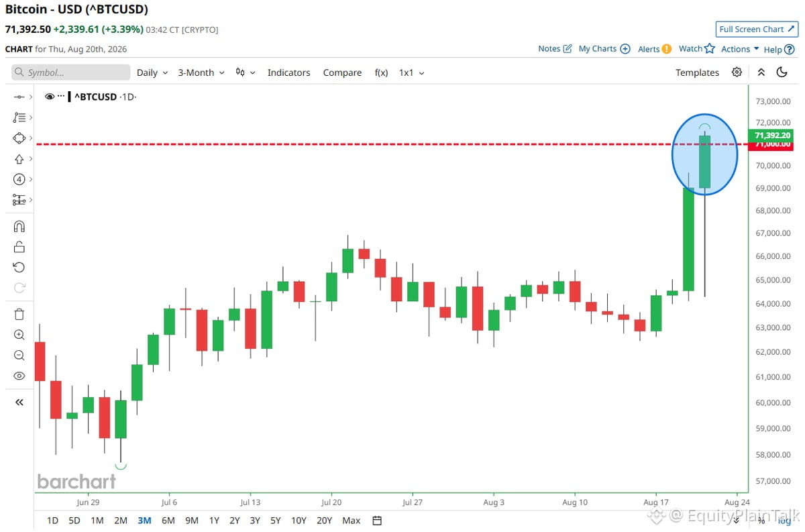Viewport: 805px width, 532px height.
Task: Toggle ^BTCUSD series visibility eye
Action: click(50, 97)
